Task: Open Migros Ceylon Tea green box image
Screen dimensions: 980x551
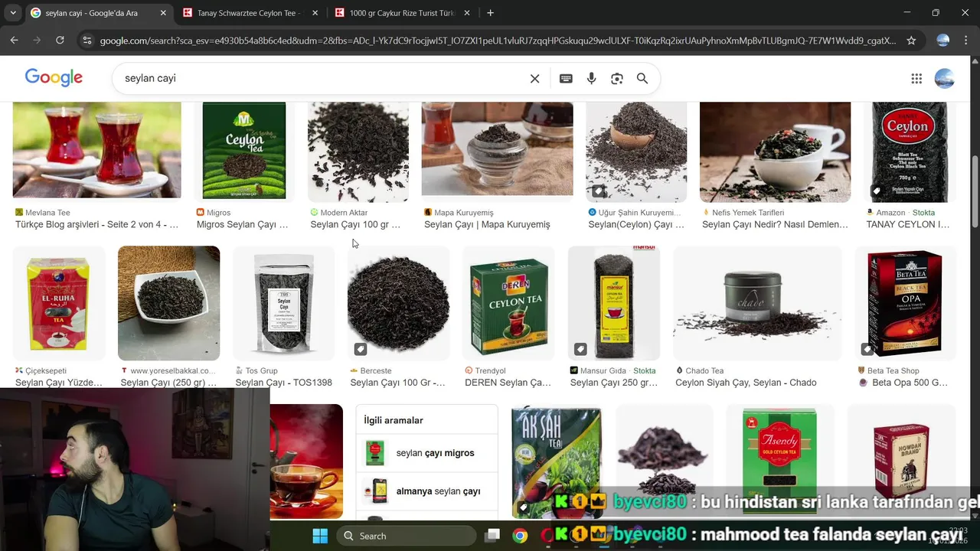Action: 243,152
